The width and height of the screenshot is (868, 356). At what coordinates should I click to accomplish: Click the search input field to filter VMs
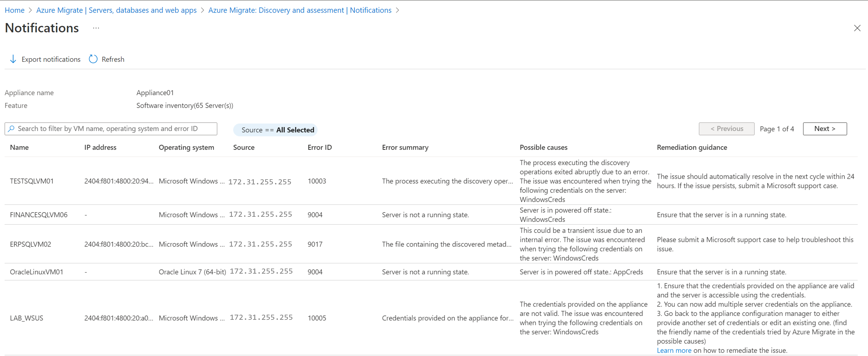click(x=111, y=129)
